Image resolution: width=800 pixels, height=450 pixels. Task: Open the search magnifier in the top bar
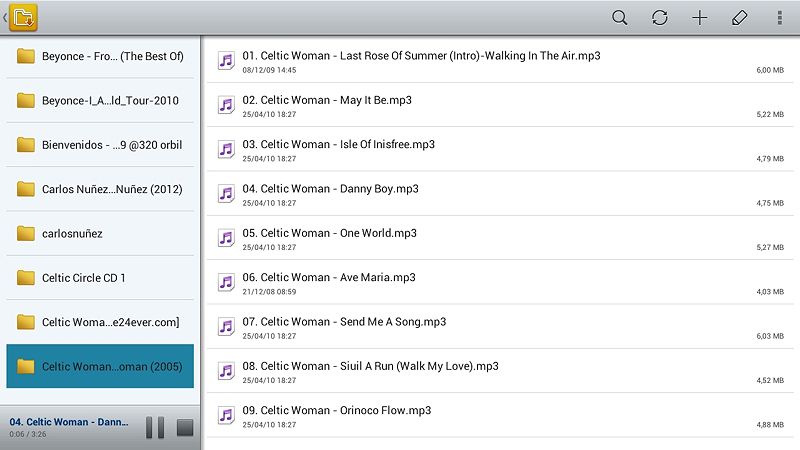click(x=619, y=18)
